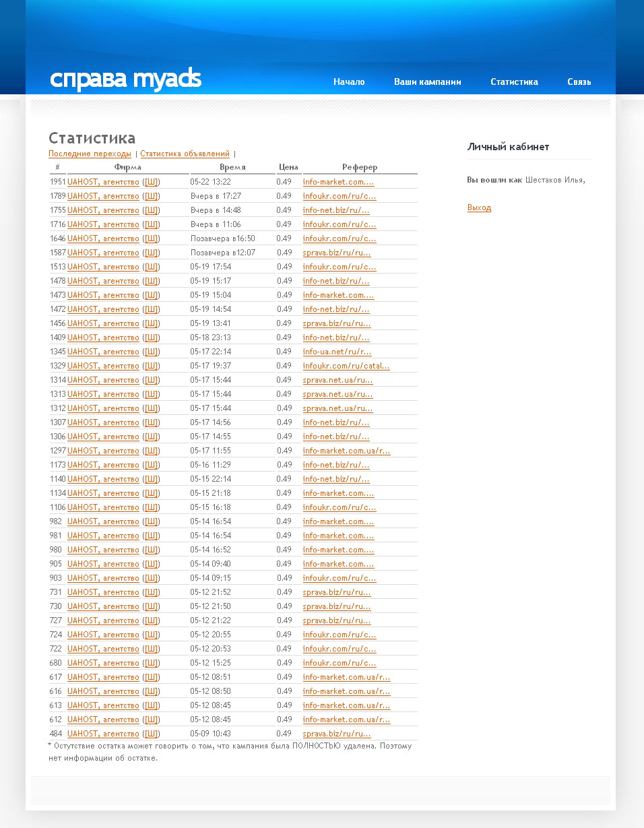Open sprava.biz referer in row 484
The height and width of the screenshot is (828, 644).
pos(337,734)
